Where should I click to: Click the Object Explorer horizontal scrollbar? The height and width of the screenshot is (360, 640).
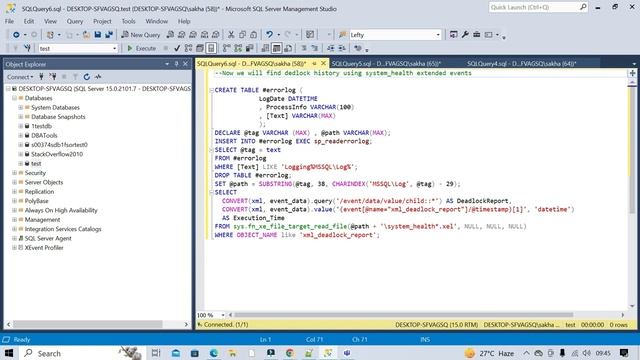(87, 324)
